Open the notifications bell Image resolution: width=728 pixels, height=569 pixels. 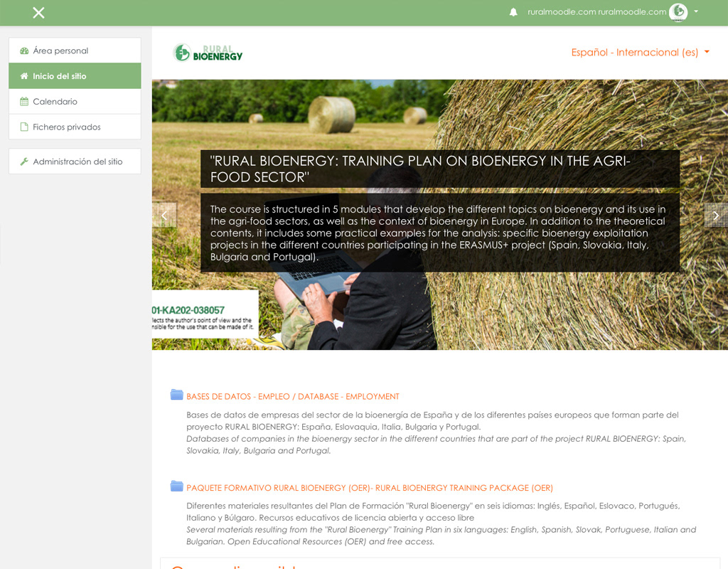(513, 12)
